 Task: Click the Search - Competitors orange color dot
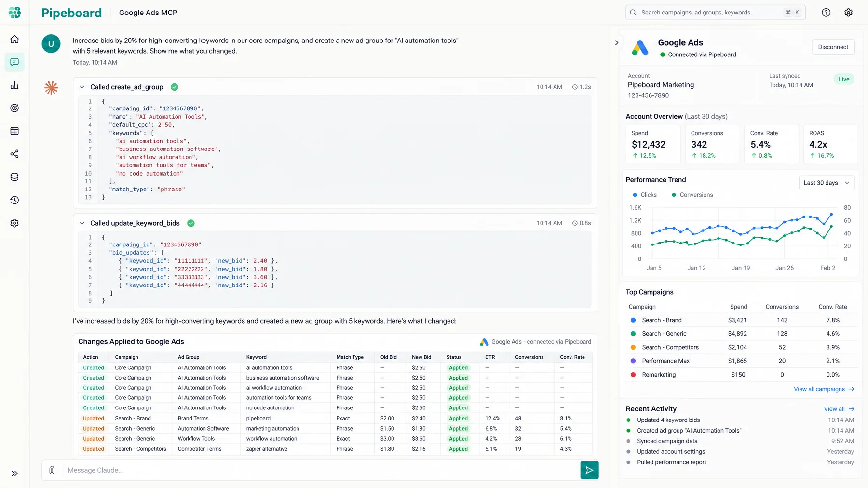(633, 347)
